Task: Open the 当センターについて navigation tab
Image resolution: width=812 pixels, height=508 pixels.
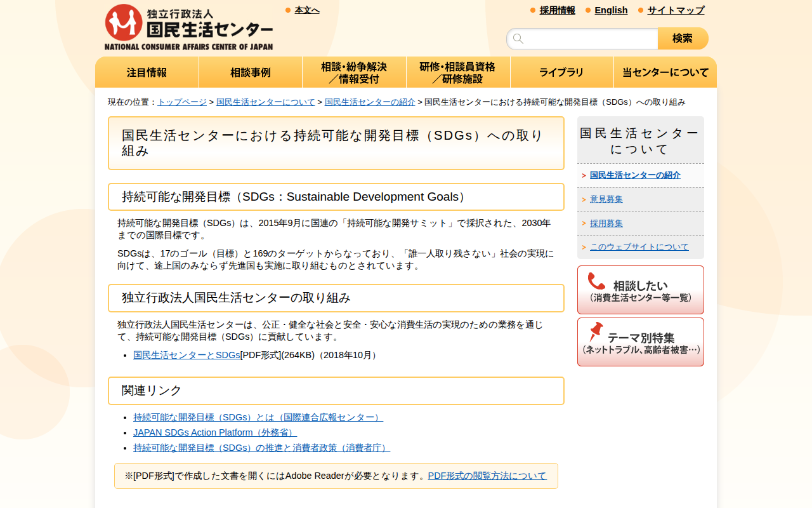Action: point(665,72)
